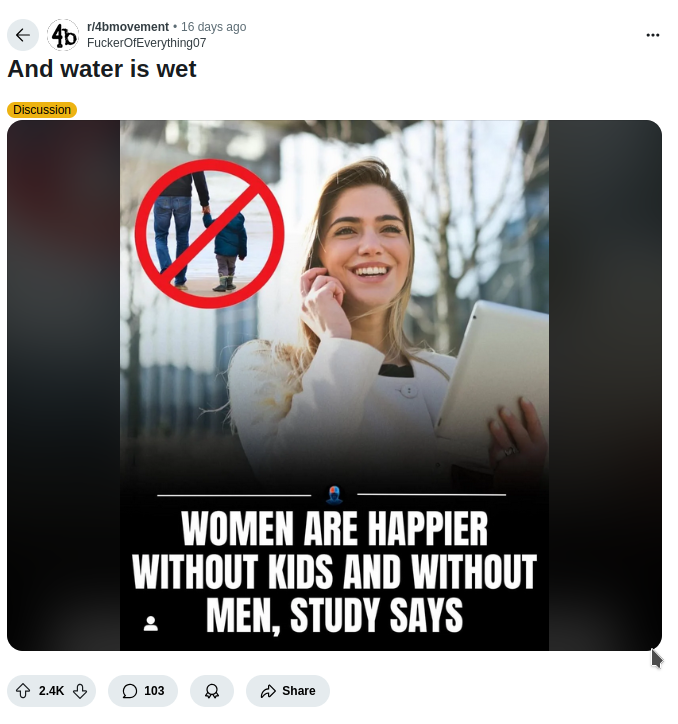Open FuckerOfEverything07's user profile
The image size is (678, 724).
pyautogui.click(x=146, y=42)
